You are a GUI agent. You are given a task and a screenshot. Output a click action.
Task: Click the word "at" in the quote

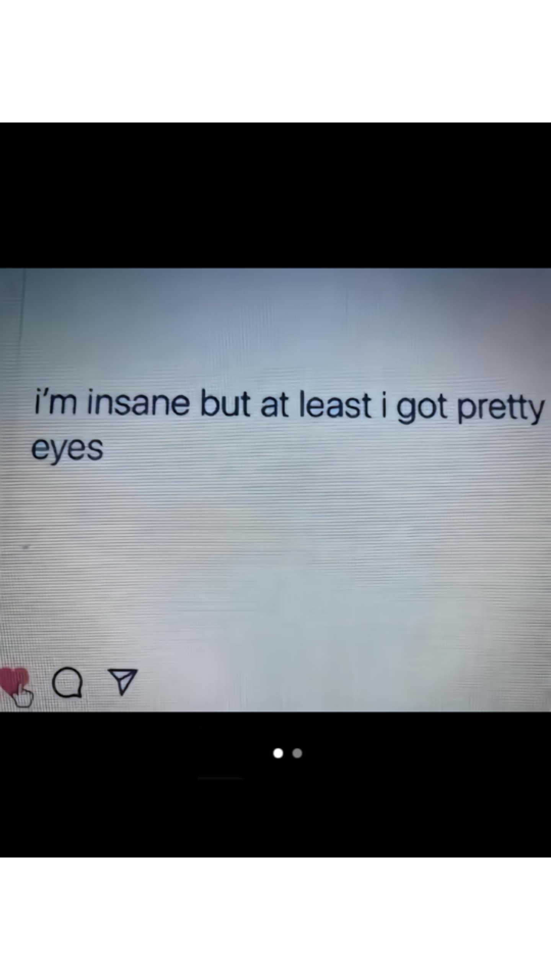[x=274, y=405]
